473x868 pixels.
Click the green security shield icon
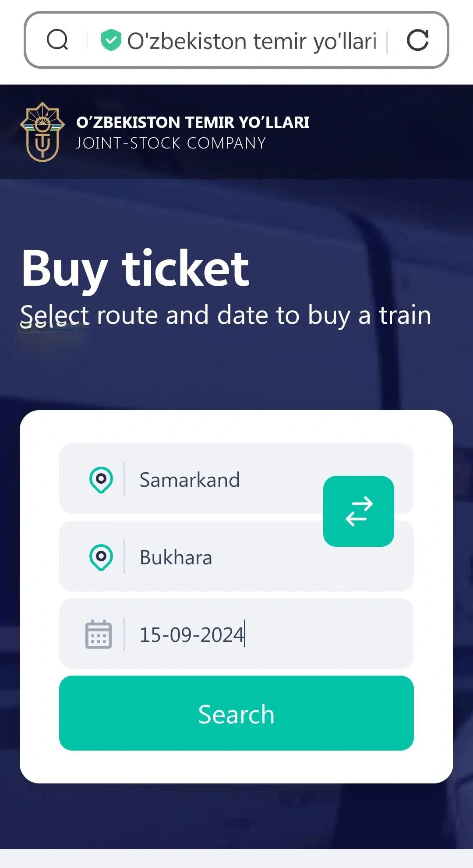click(111, 40)
